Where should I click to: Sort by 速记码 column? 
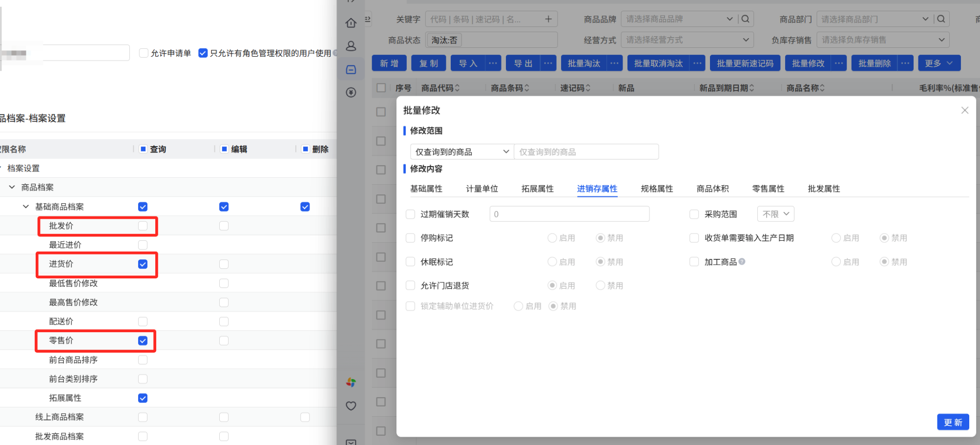(588, 88)
